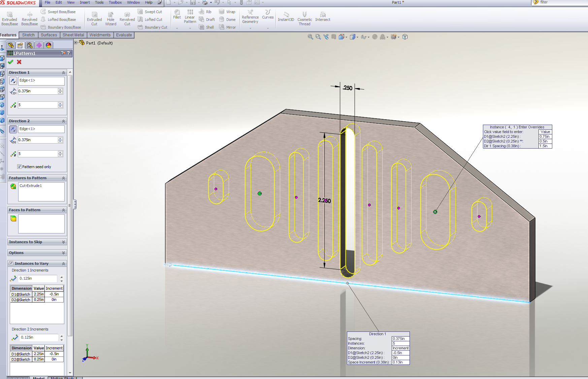Accept the pattern with green checkmark

point(10,62)
